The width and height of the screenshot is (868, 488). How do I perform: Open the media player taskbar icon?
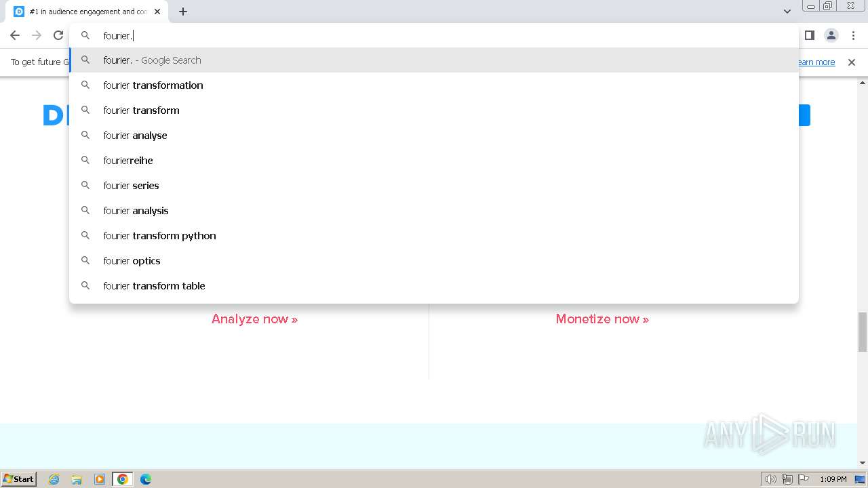click(100, 479)
